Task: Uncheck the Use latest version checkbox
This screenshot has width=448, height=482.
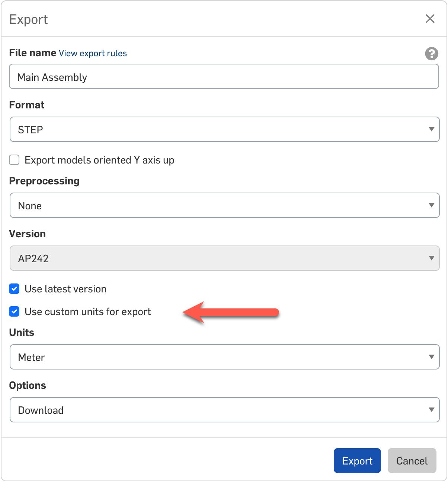Action: tap(14, 289)
